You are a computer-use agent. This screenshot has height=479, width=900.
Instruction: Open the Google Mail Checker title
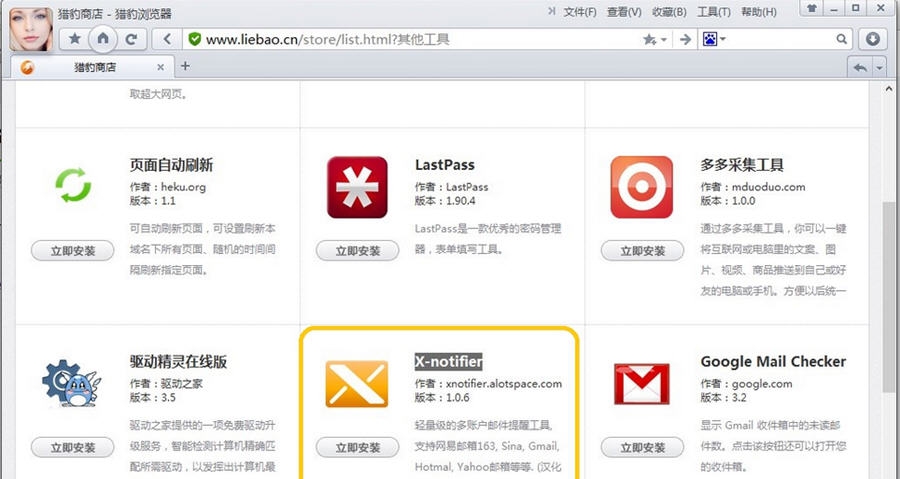pyautogui.click(x=773, y=362)
